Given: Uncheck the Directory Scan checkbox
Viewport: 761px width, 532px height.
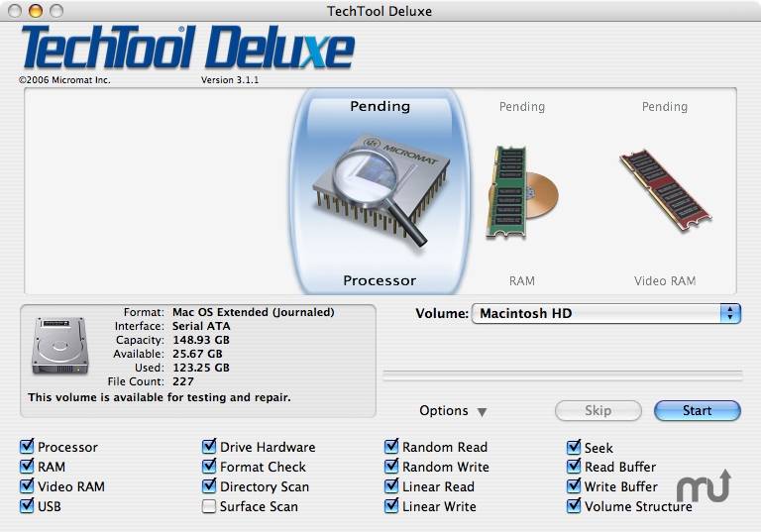Looking at the screenshot, I should coord(209,485).
